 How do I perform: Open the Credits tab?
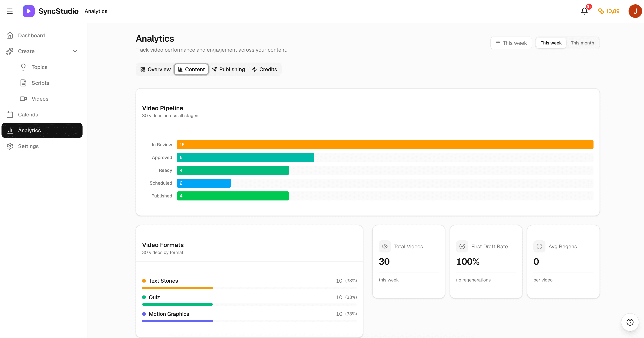click(x=265, y=69)
